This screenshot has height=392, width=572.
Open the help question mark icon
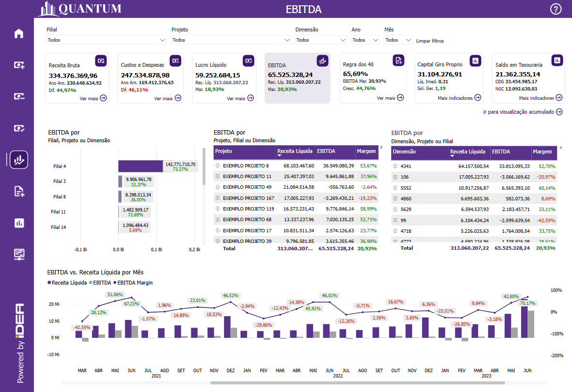click(556, 9)
